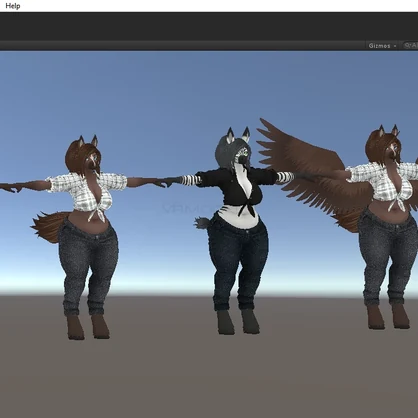Open the Gizmos dropdown in scene toolbar
Screen dimensions: 418x418
(382, 46)
